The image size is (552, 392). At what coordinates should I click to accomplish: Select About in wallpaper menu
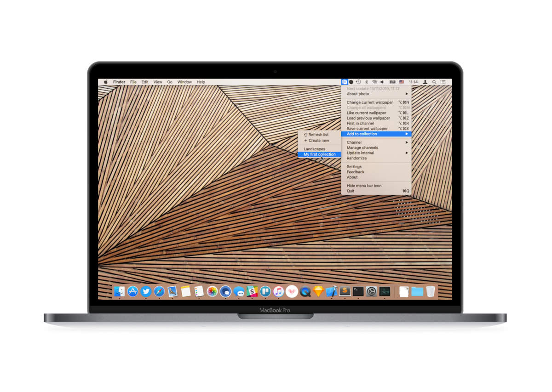pos(376,177)
